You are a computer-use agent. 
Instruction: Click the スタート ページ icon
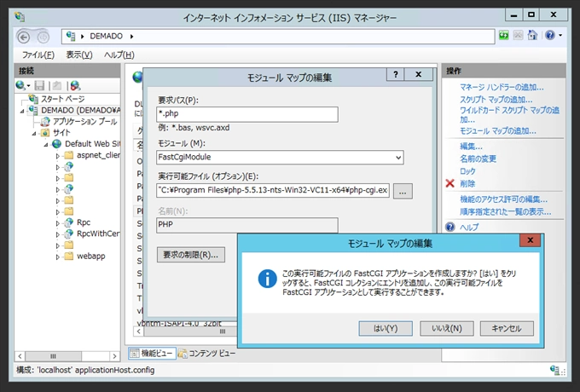point(33,99)
